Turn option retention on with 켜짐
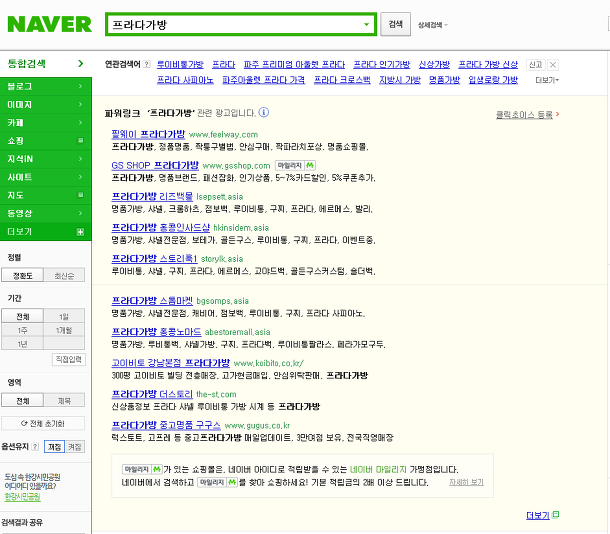This screenshot has width=610, height=534. pos(74,447)
